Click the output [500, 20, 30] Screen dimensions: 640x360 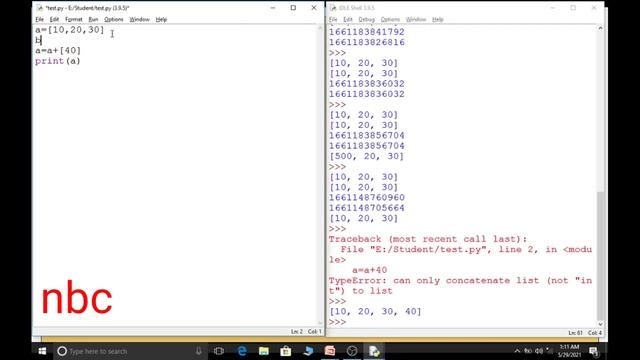[x=367, y=156]
